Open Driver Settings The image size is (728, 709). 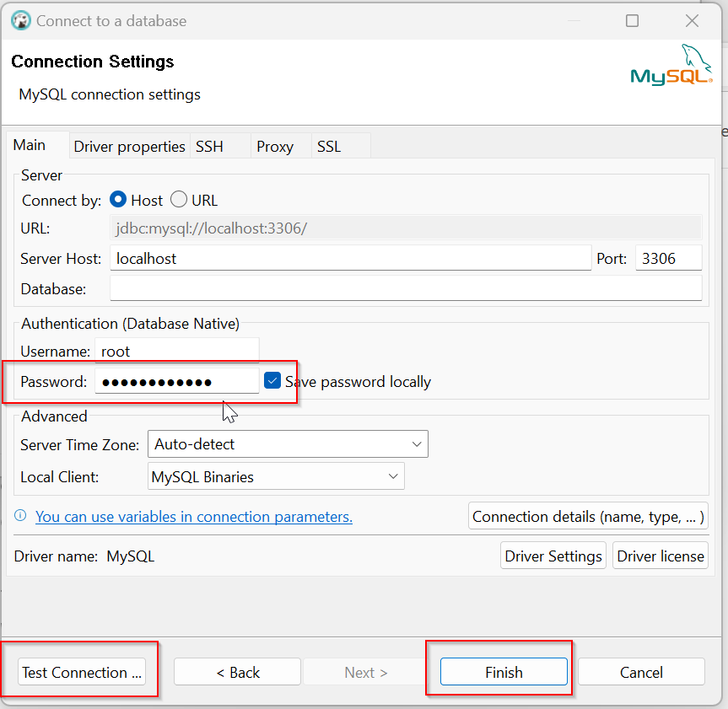pyautogui.click(x=553, y=556)
